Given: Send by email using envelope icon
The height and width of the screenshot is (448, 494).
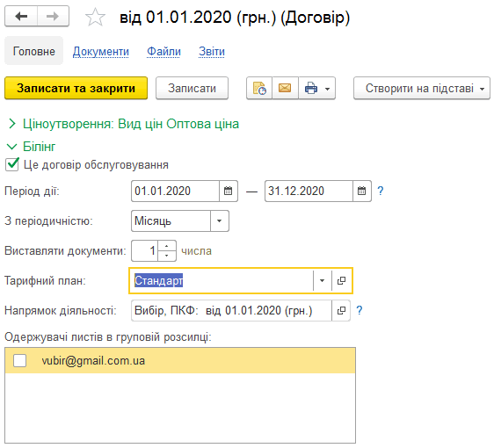Looking at the screenshot, I should point(285,88).
